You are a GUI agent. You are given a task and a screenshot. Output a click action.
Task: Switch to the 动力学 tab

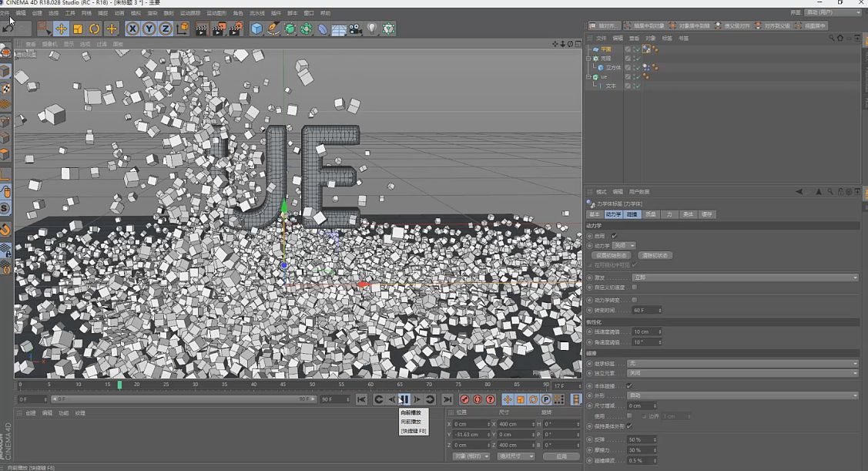click(613, 214)
